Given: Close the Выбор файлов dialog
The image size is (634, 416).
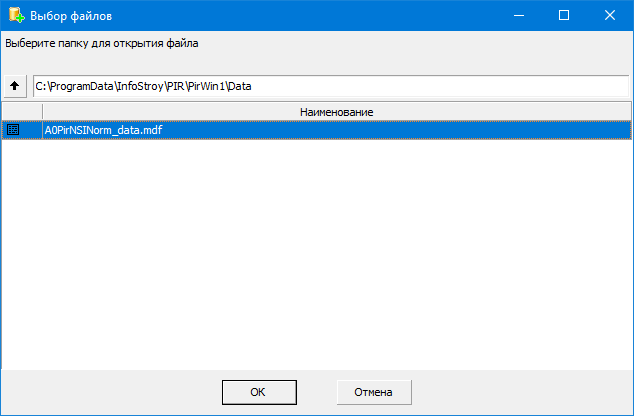Looking at the screenshot, I should coord(610,15).
